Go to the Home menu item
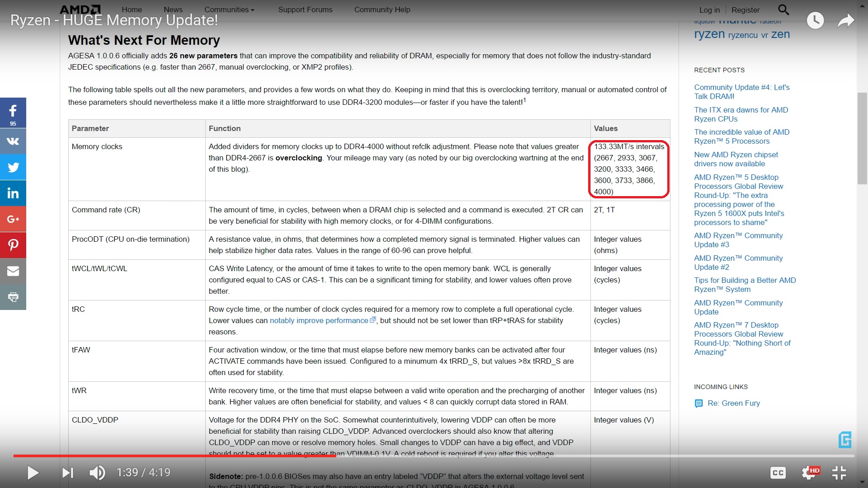868x488 pixels. pos(132,9)
